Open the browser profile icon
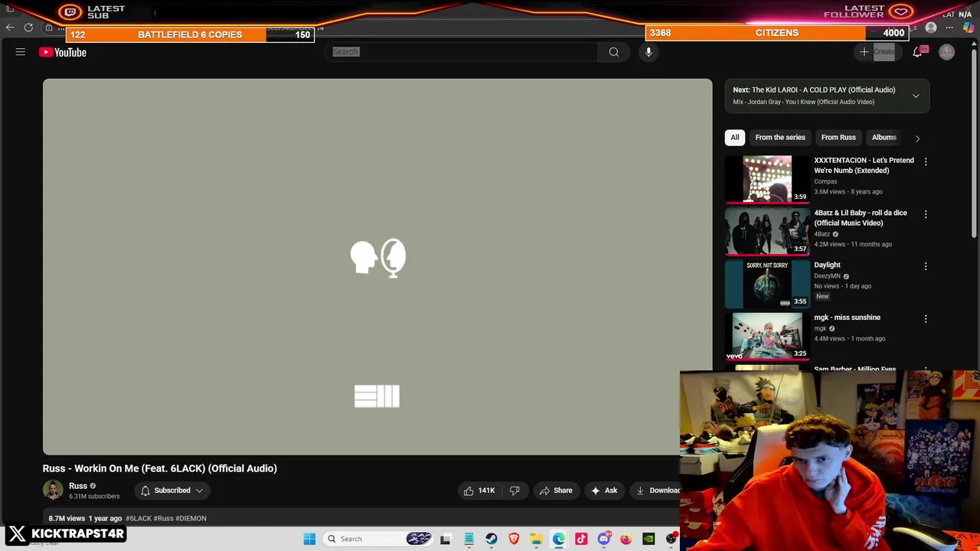Viewport: 980px width, 551px height. tap(931, 28)
